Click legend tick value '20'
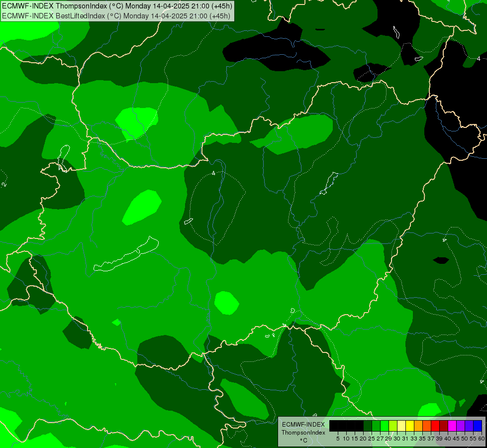The width and height of the screenshot is (487, 448). (363, 439)
